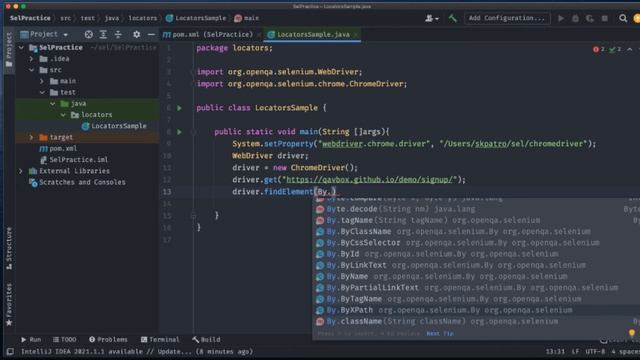Choose By.ByClassName completion suggestion
This screenshot has width=640, height=360.
(476, 232)
